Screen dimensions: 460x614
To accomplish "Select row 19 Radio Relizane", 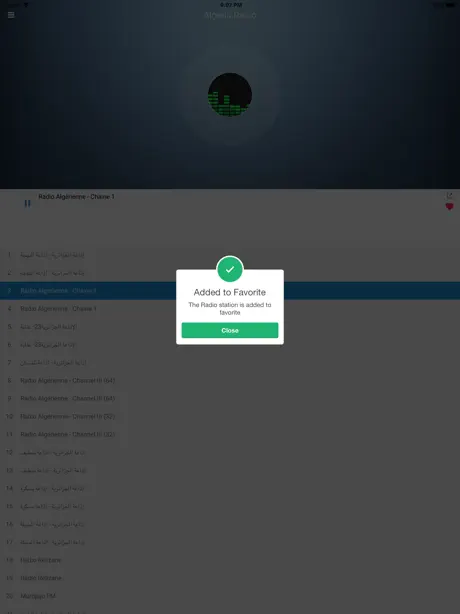I will point(230,578).
